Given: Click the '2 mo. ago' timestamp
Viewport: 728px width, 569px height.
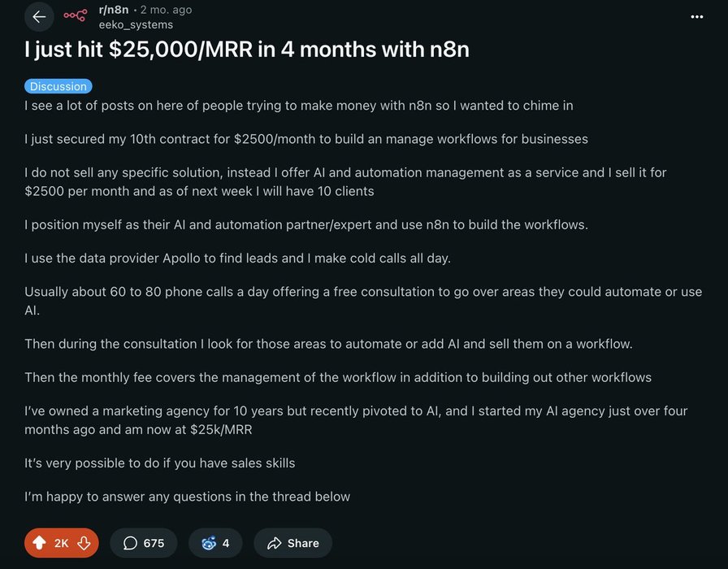Looking at the screenshot, I should [167, 10].
